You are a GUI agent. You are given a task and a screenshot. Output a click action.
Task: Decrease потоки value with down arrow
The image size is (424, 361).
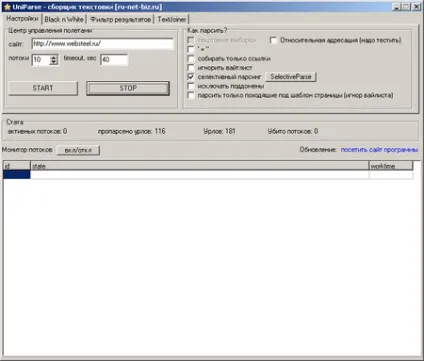point(53,62)
